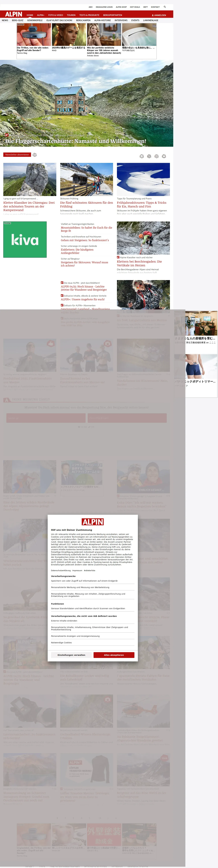This screenshot has width=218, height=868.
Task: Click ALPIN logo in consent dialog
Action: pyautogui.click(x=93, y=522)
